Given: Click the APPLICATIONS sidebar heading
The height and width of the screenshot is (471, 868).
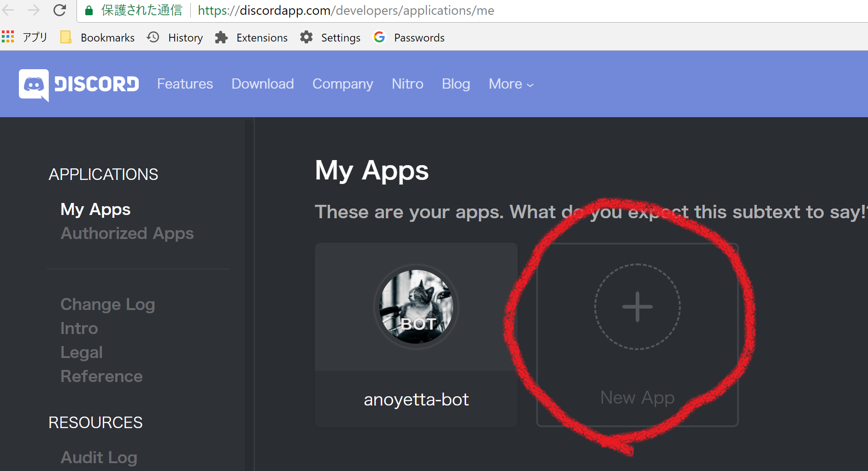Looking at the screenshot, I should 103,174.
